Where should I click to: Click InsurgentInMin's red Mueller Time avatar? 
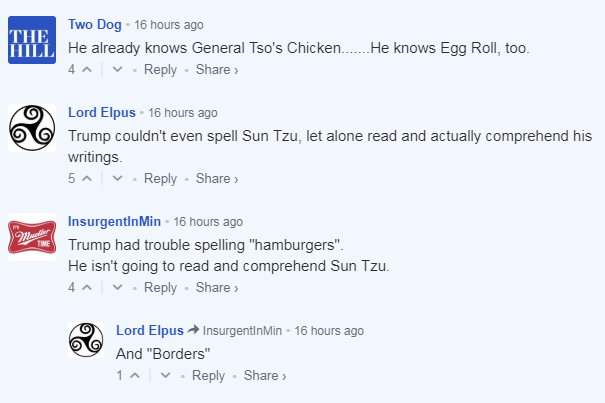[31, 238]
